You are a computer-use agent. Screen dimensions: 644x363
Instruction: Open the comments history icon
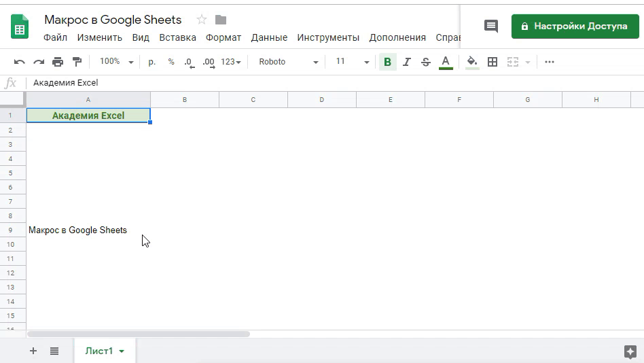click(x=490, y=26)
